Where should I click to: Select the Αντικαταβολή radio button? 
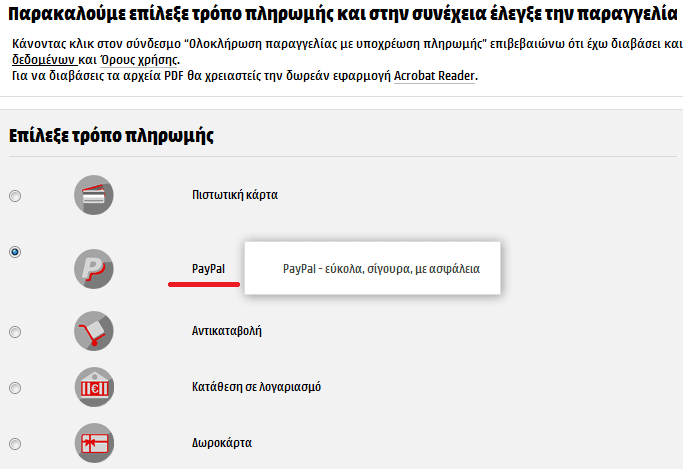coord(15,332)
